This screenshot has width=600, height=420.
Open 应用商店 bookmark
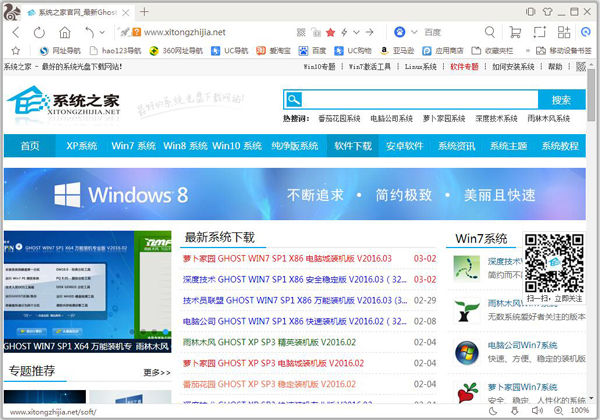[x=443, y=50]
